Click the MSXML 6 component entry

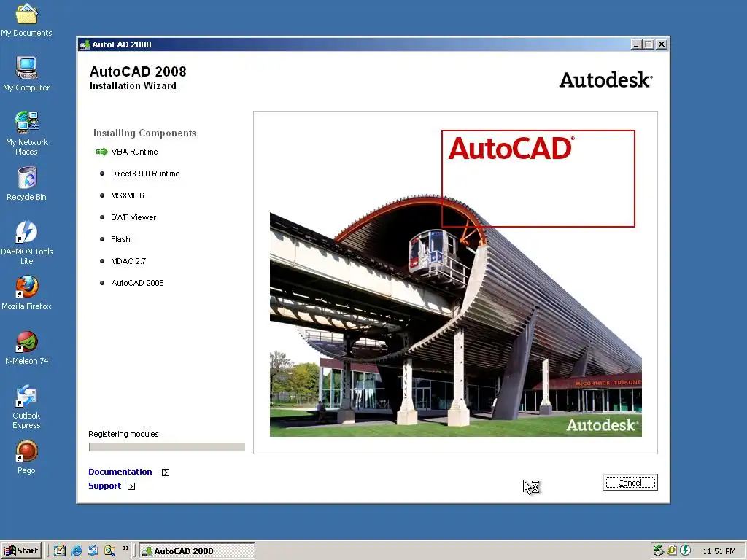[x=127, y=195]
